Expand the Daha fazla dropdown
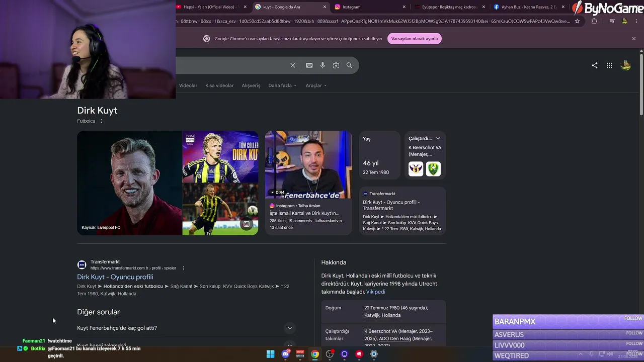The width and height of the screenshot is (644, 362). coord(282,85)
